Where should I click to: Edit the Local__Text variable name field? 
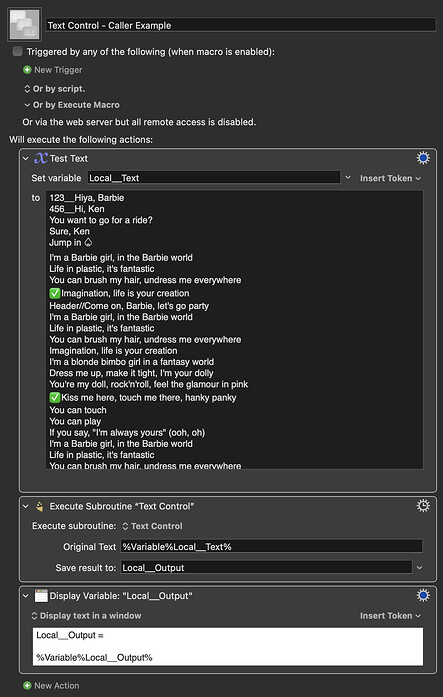click(x=214, y=178)
